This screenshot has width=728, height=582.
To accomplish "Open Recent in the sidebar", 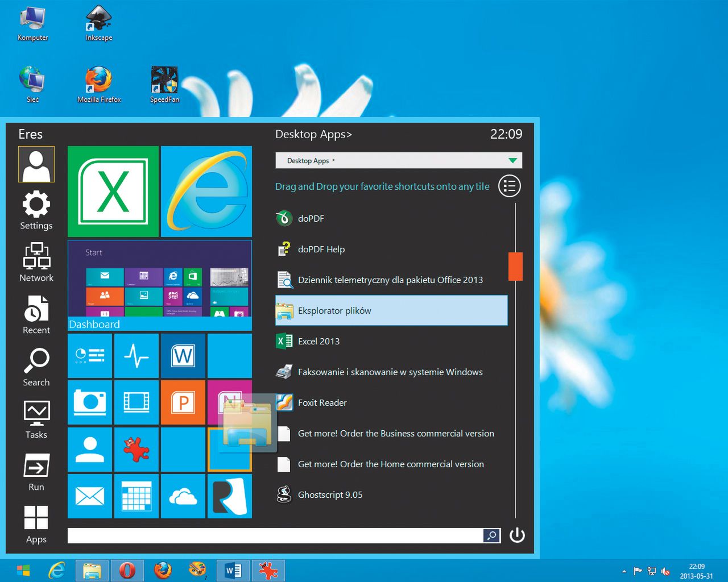I will click(x=36, y=315).
